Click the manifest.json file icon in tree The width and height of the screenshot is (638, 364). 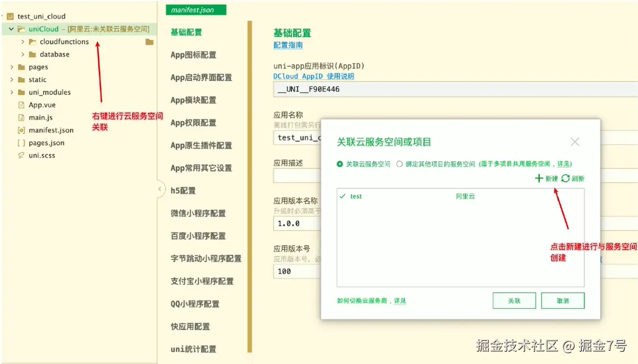(21, 130)
